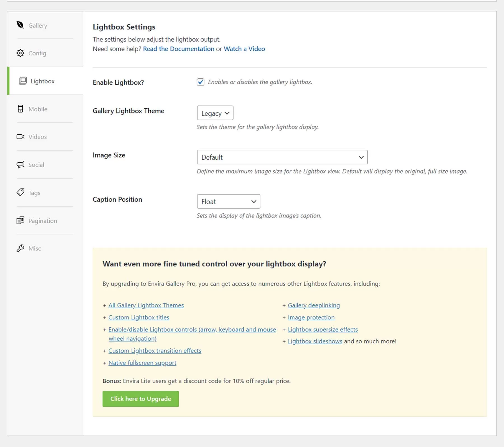This screenshot has height=447, width=504.
Task: Follow the Watch a Video link
Action: tap(244, 49)
